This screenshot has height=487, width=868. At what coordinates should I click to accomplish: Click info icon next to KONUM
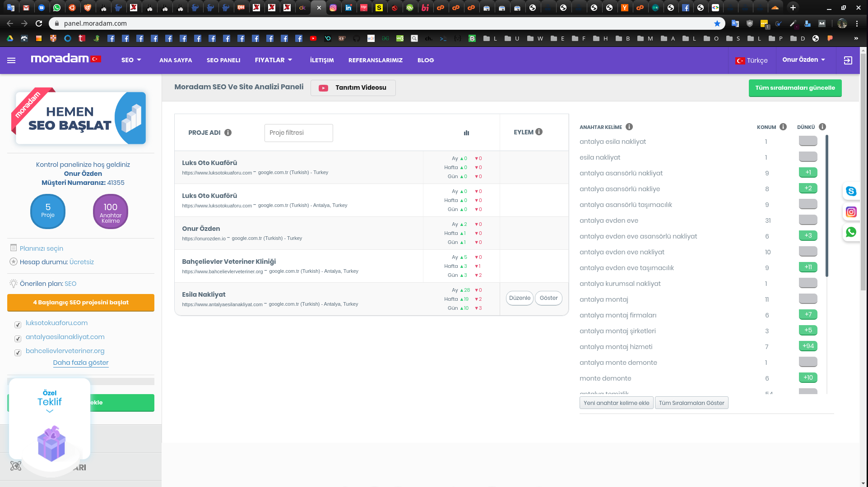point(783,127)
